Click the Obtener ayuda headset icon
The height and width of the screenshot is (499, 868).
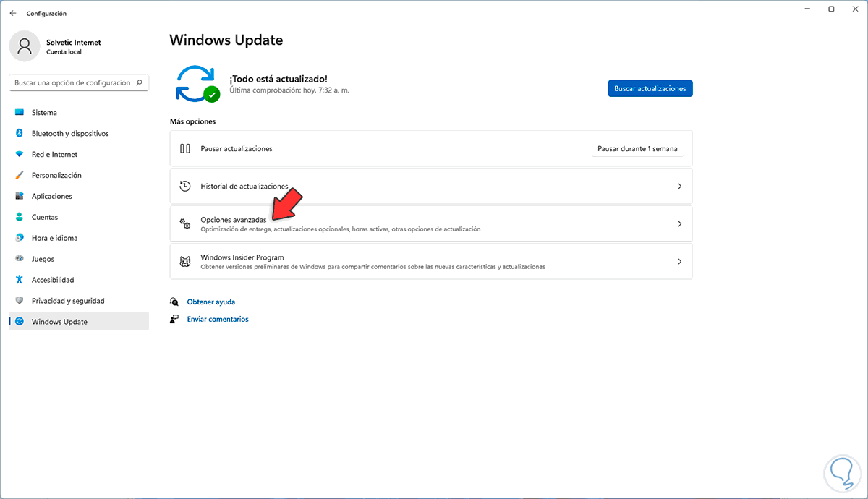tap(174, 302)
